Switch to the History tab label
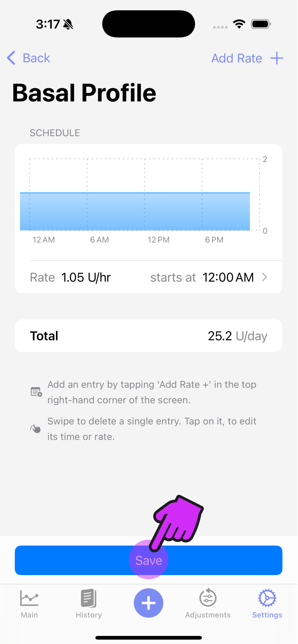The width and height of the screenshot is (298, 644). [x=89, y=615]
